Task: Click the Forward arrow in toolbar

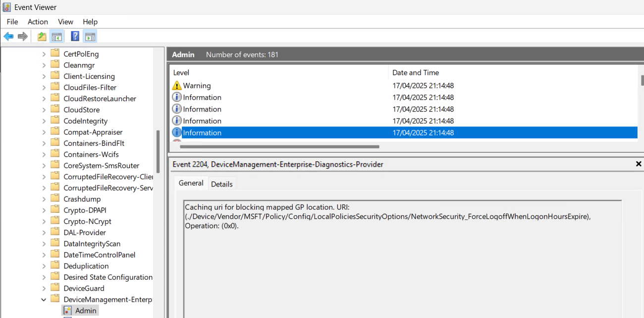Action: 22,36
